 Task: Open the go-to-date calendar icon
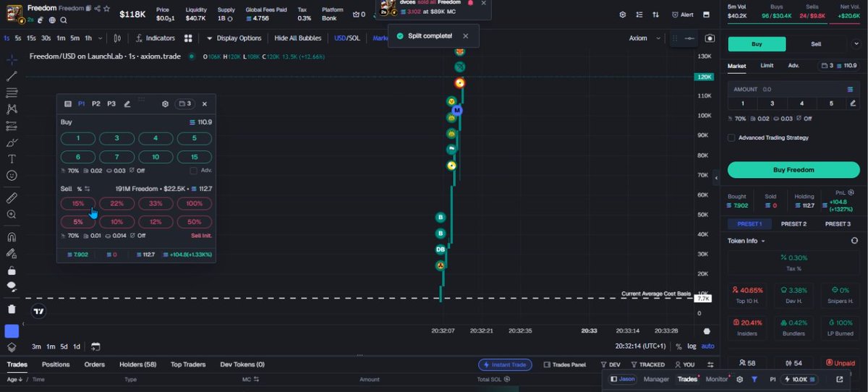click(95, 346)
